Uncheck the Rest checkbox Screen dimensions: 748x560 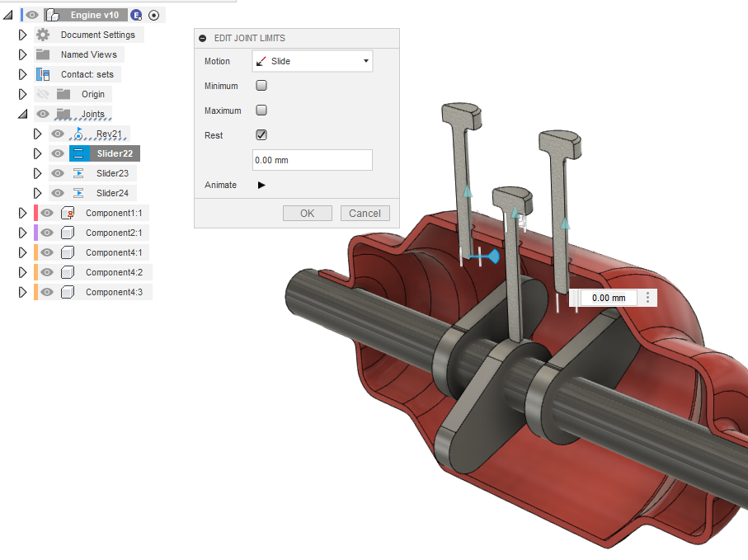261,135
